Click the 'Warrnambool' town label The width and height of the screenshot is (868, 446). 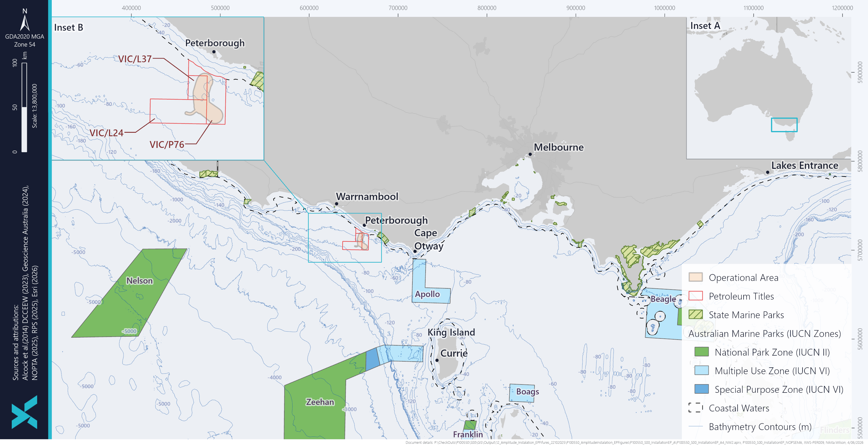coord(367,197)
